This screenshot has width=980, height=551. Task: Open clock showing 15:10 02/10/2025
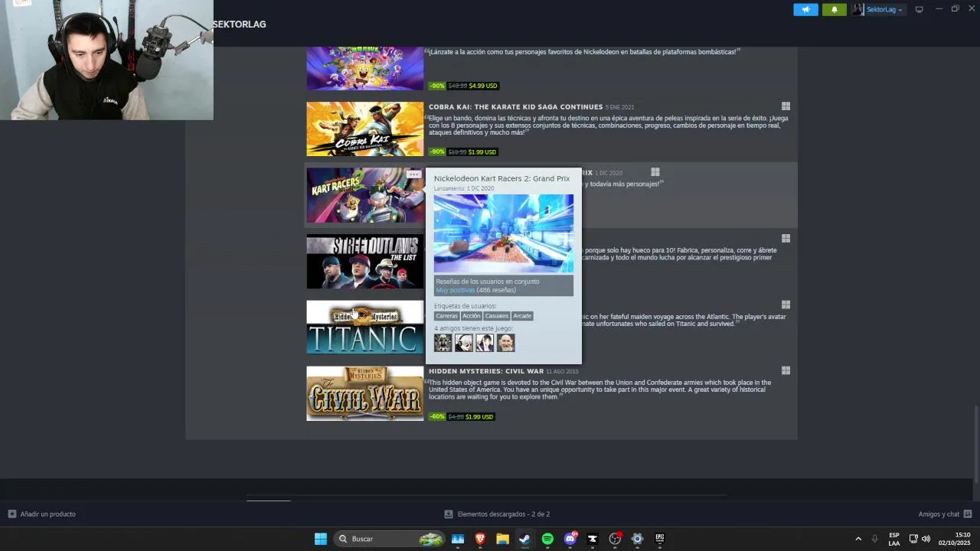(954, 539)
